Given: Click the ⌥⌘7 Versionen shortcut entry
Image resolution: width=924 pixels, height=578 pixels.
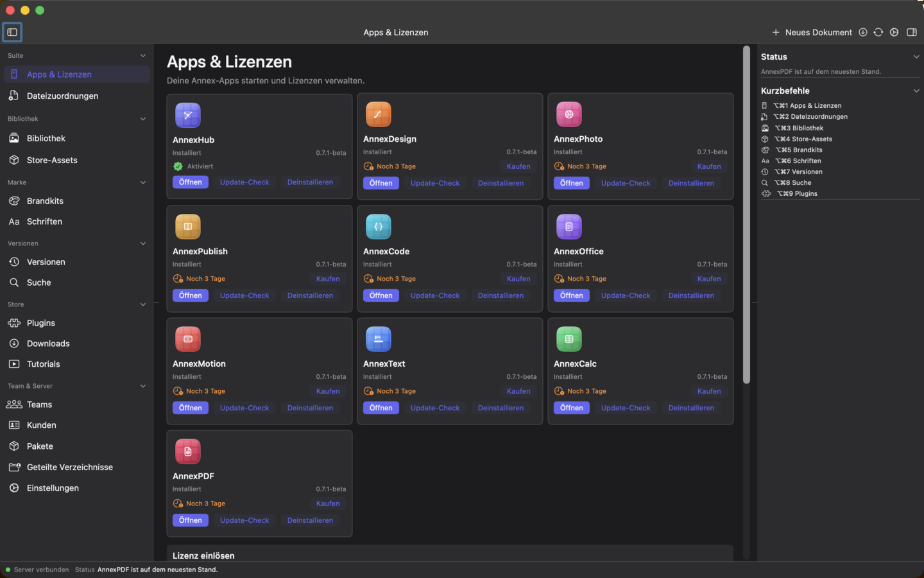Looking at the screenshot, I should tap(792, 172).
